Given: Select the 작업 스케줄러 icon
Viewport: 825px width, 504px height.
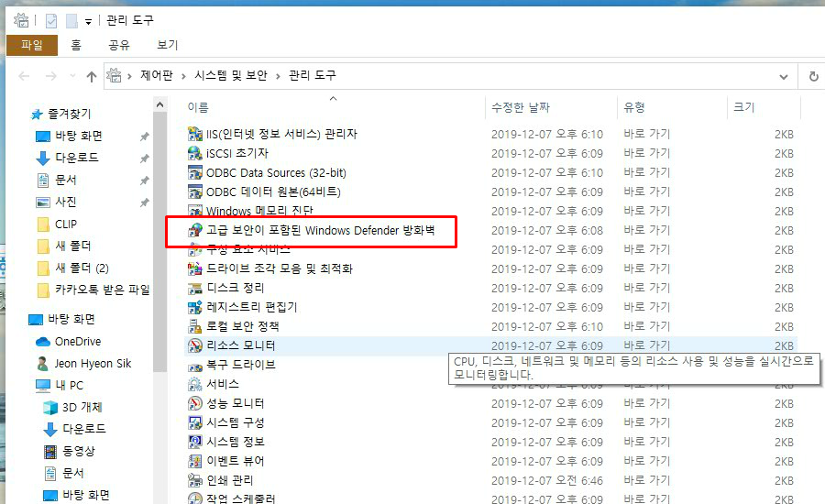Looking at the screenshot, I should pos(195,499).
